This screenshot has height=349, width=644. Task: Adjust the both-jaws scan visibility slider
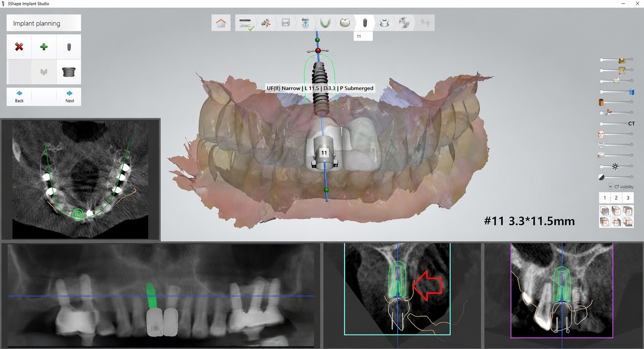(616, 71)
